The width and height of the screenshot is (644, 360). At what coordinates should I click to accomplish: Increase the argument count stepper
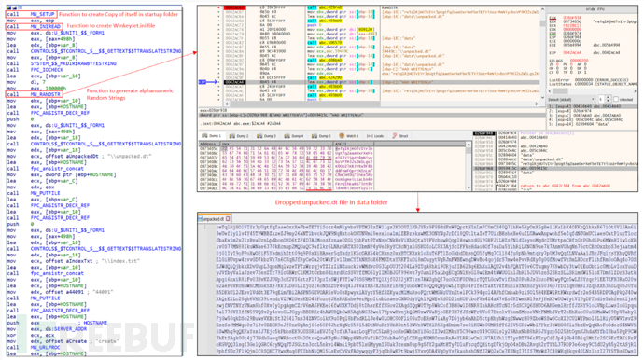pyautogui.click(x=609, y=98)
